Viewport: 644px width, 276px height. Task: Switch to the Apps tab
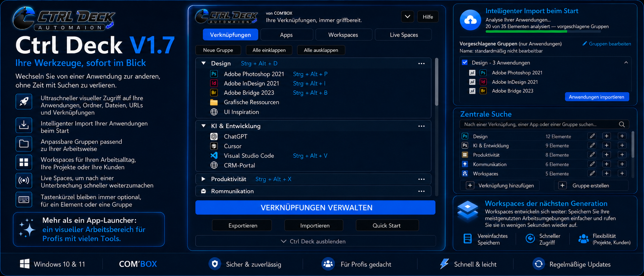[286, 35]
